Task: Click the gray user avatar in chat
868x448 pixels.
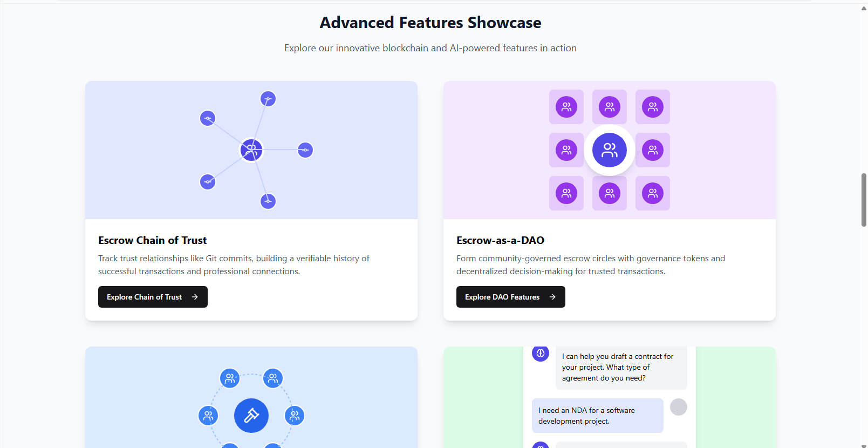Action: pos(679,407)
